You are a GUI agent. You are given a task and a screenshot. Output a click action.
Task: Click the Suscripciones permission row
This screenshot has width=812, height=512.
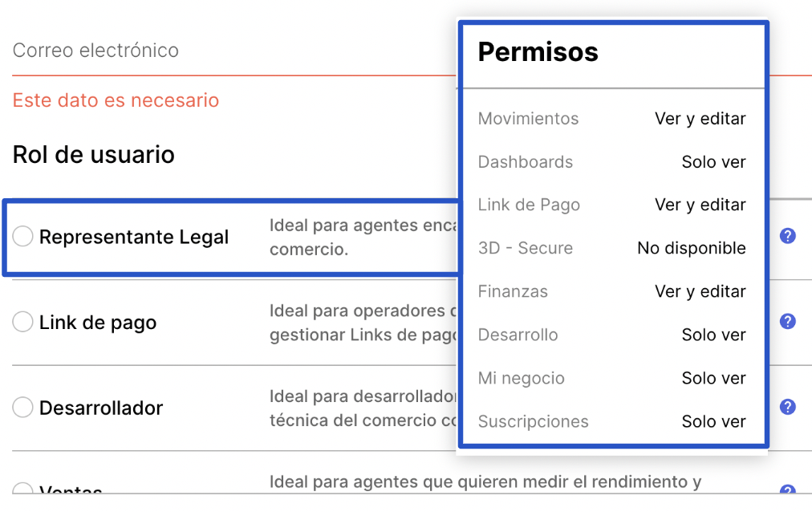point(611,422)
